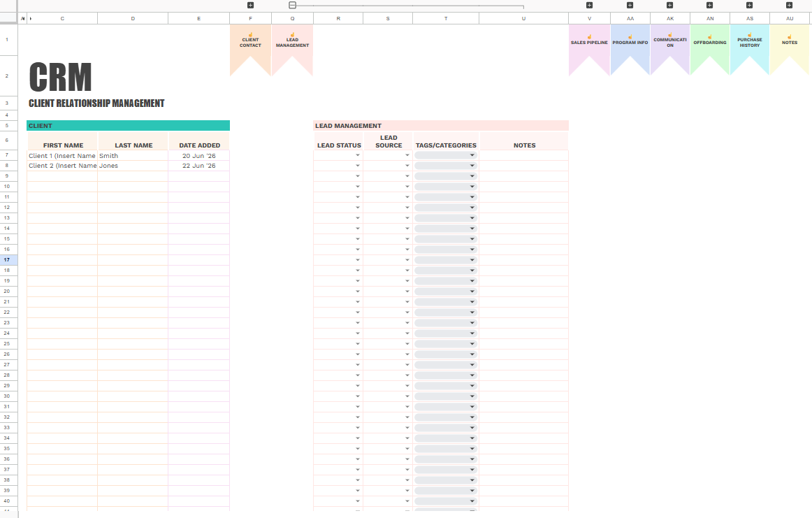Select the 'Jones' last name cell

tap(133, 166)
